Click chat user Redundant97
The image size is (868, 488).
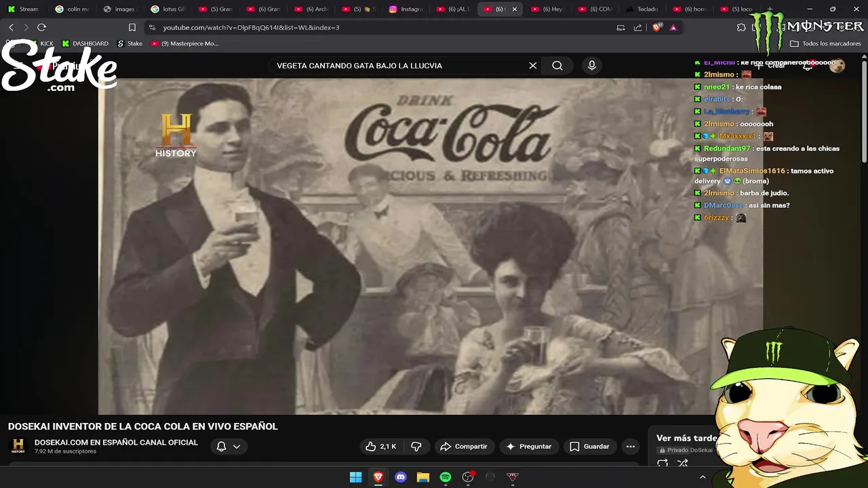pos(727,148)
